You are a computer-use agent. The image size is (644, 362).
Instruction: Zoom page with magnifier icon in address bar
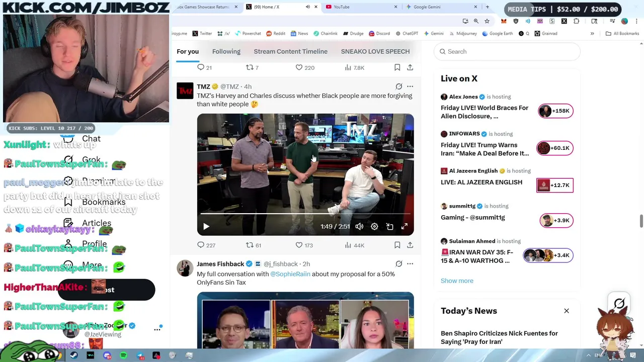[x=476, y=21]
